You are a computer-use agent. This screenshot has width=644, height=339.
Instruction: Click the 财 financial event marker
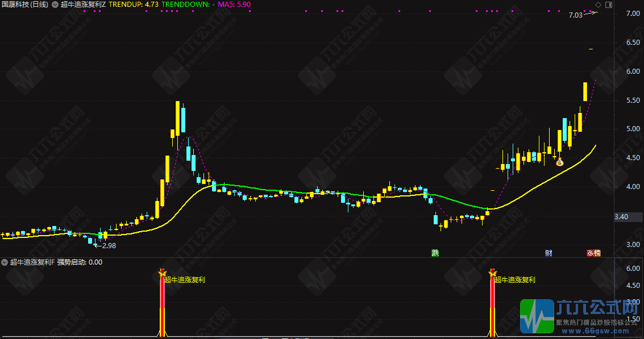point(549,253)
